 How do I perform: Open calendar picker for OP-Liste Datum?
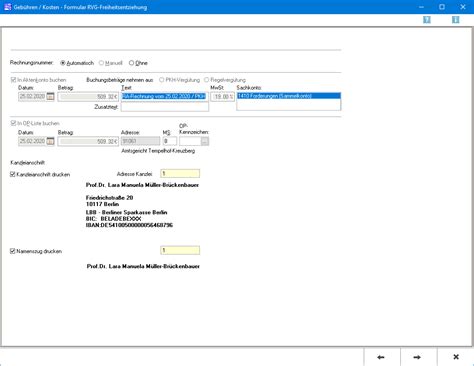[50, 141]
